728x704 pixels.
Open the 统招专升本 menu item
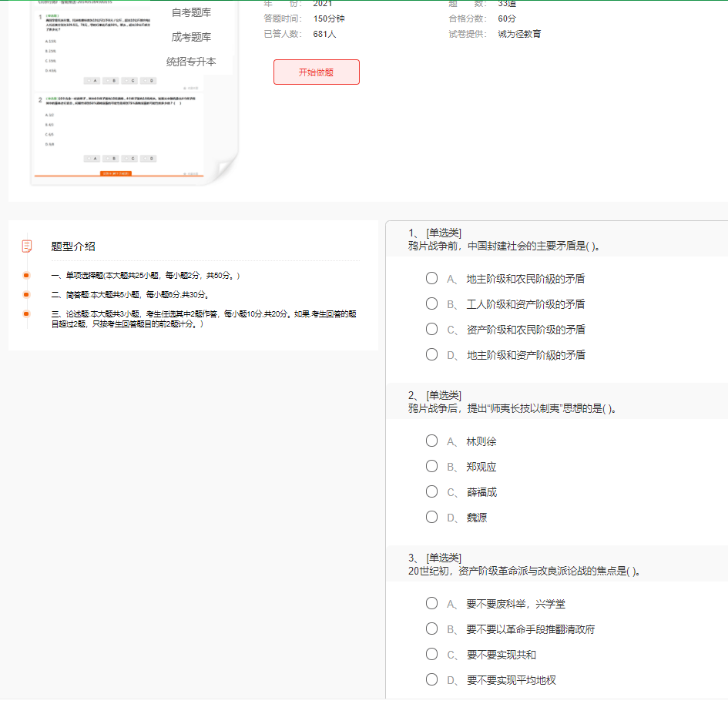191,62
